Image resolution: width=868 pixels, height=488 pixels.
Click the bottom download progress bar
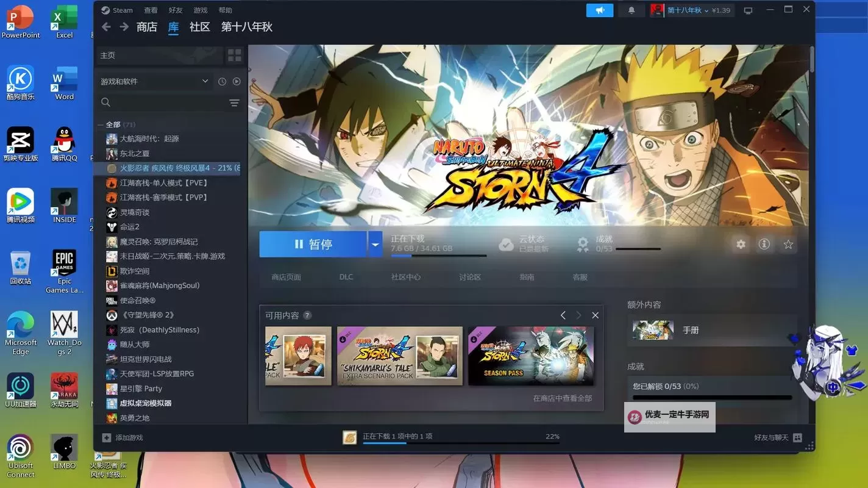pyautogui.click(x=461, y=443)
